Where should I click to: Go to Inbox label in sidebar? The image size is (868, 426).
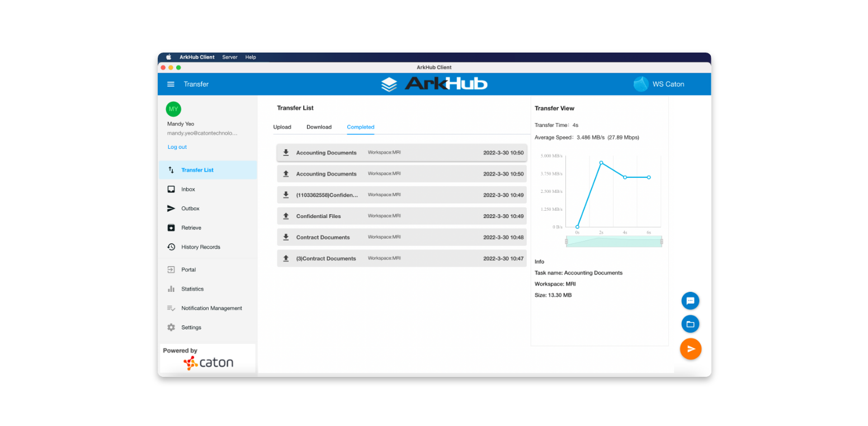188,190
